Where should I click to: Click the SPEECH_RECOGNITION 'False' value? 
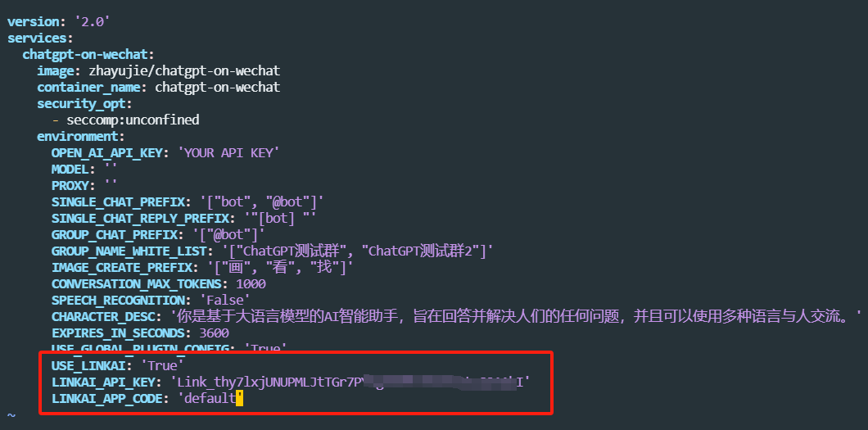coord(221,301)
